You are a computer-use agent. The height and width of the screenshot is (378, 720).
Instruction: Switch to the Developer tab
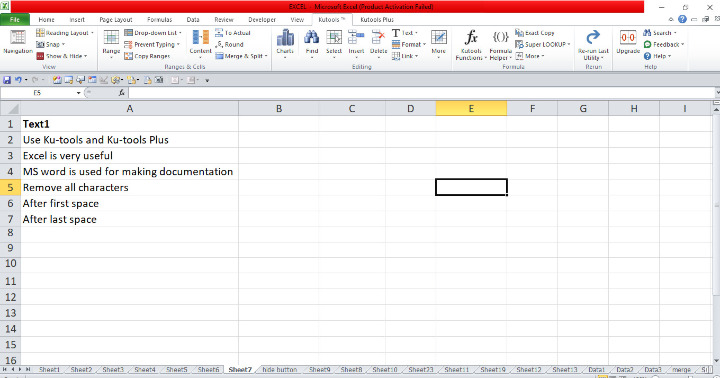(262, 20)
